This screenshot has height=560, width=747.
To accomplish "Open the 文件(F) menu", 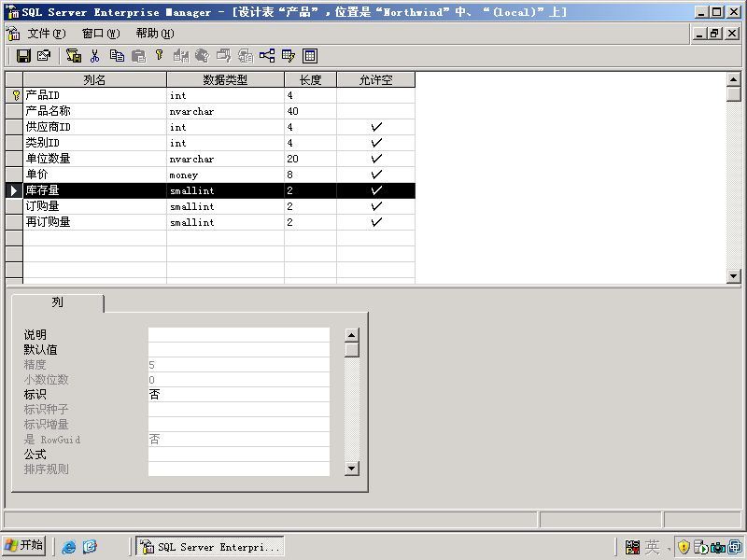I will (x=47, y=34).
